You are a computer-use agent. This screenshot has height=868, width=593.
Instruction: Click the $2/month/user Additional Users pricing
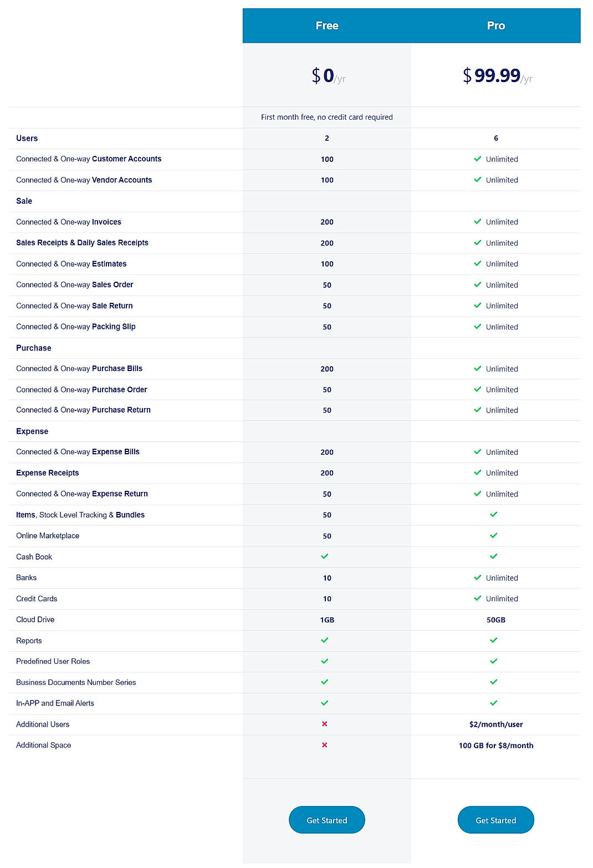[495, 724]
